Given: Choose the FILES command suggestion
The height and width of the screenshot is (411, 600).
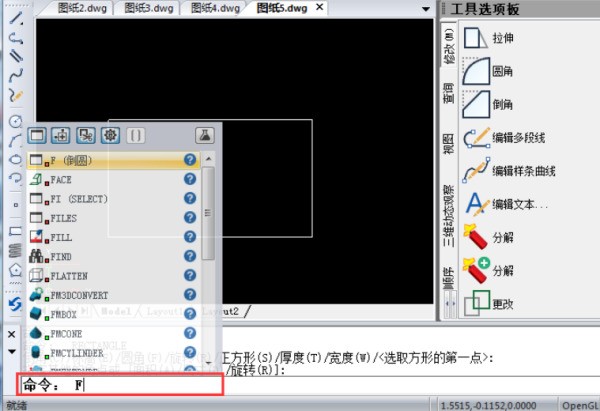Looking at the screenshot, I should pos(113,218).
